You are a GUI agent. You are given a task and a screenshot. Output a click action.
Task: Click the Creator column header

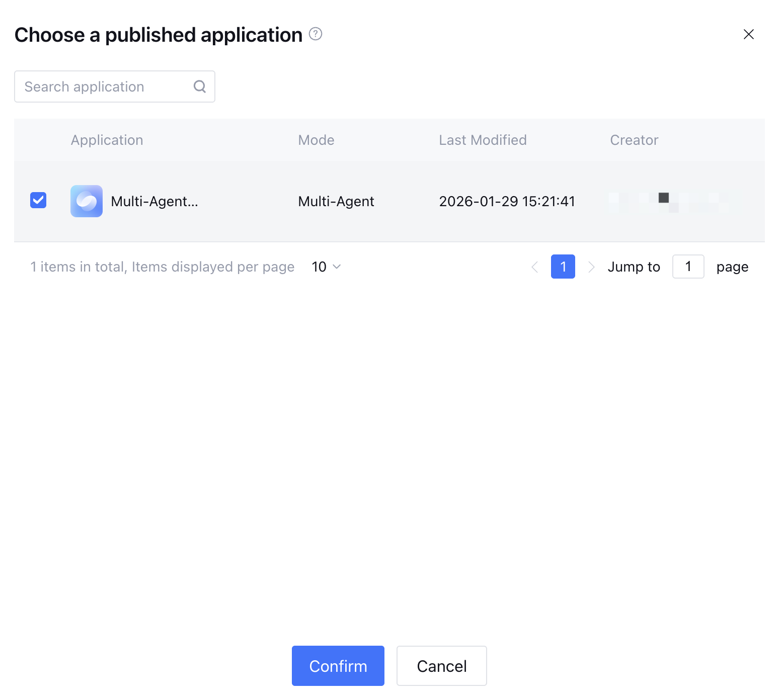pyautogui.click(x=634, y=140)
